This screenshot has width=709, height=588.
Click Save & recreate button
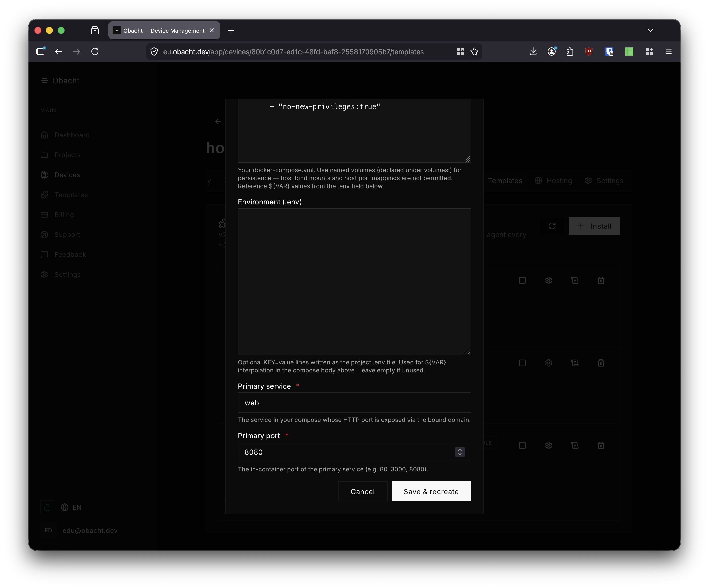[431, 491]
